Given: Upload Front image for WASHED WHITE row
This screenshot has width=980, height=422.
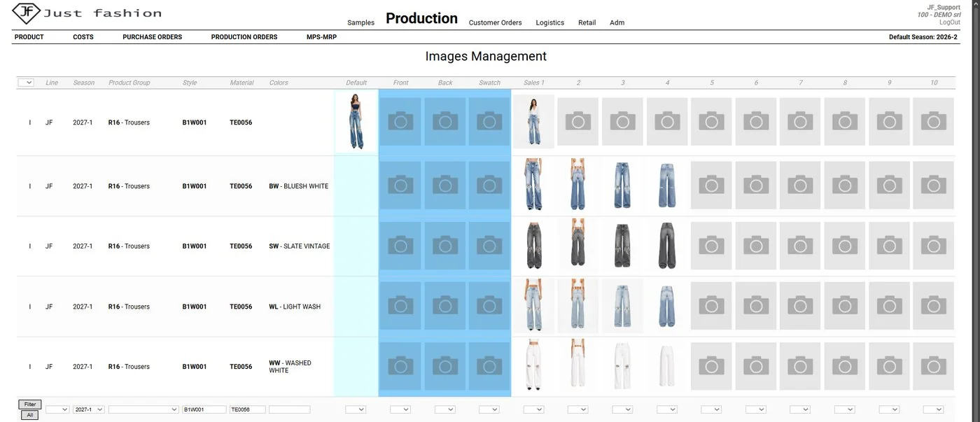Looking at the screenshot, I should [x=400, y=366].
